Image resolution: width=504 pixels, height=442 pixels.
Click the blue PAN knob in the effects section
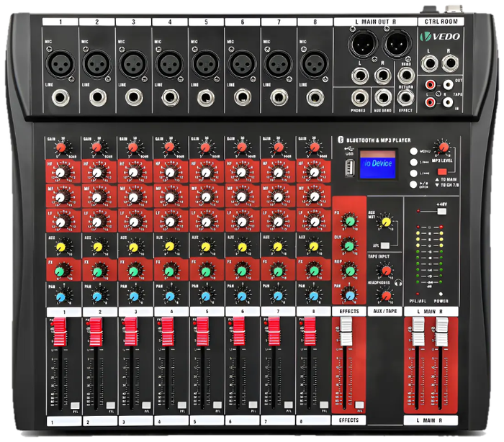pos(350,294)
